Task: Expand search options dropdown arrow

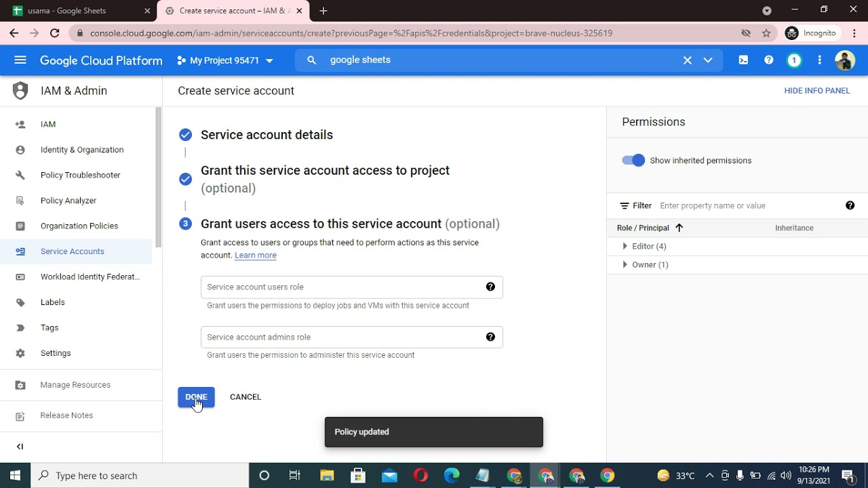Action: [x=708, y=60]
